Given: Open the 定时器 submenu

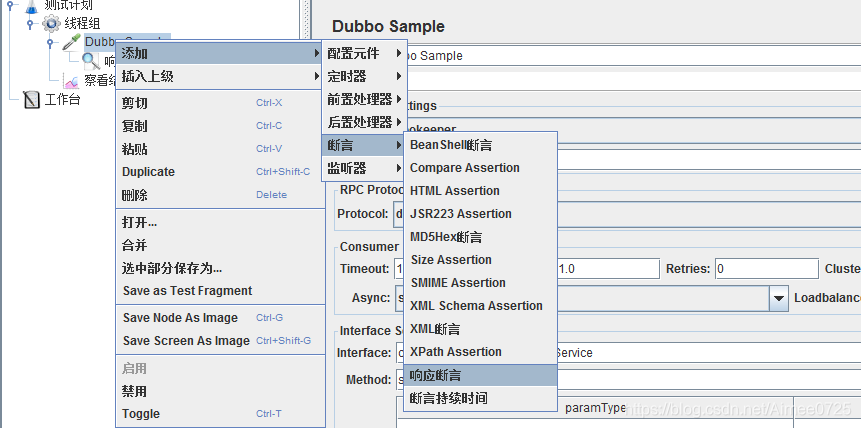Looking at the screenshot, I should (364, 76).
